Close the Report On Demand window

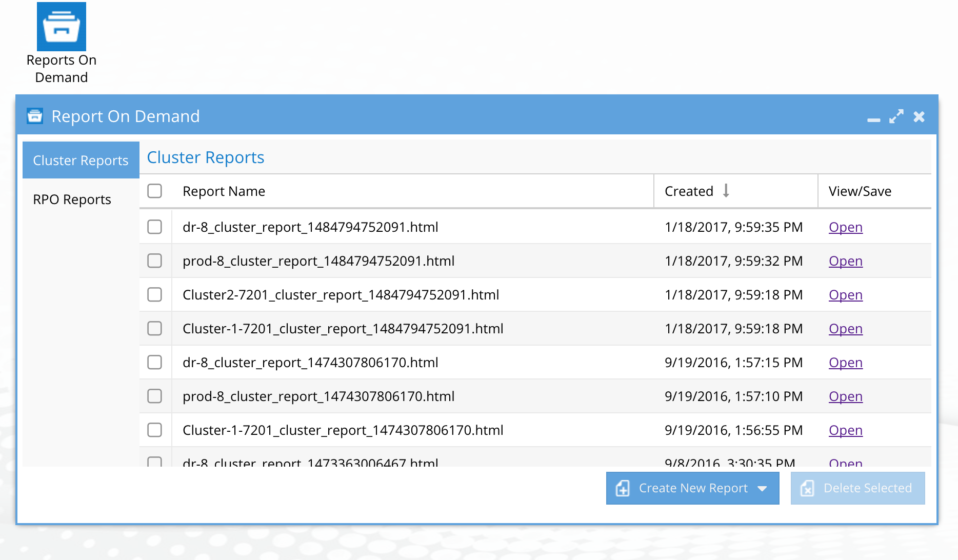[919, 117]
